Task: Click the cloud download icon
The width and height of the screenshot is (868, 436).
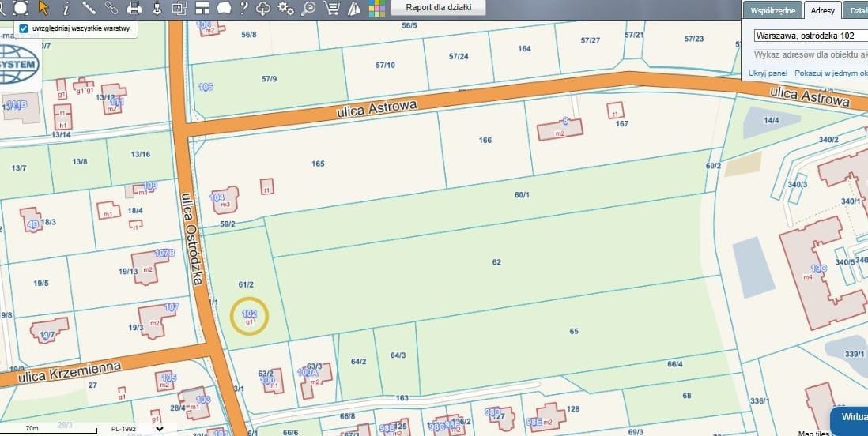Action: coord(263,8)
